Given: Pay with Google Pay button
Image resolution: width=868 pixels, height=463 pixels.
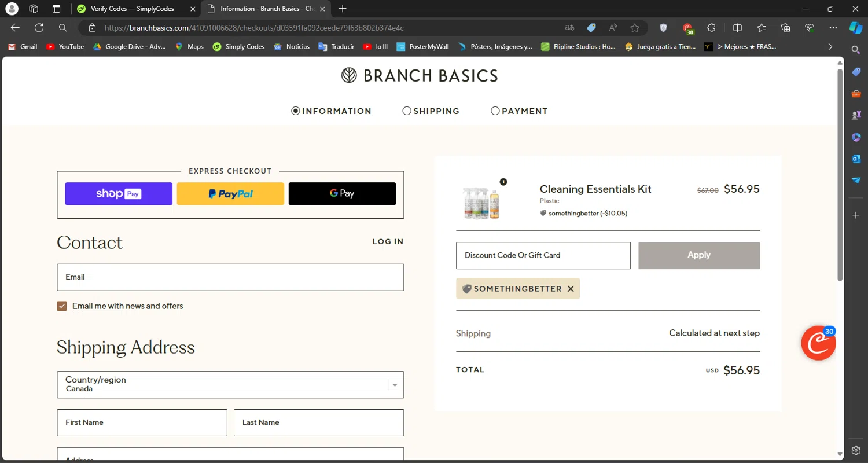Looking at the screenshot, I should [342, 194].
